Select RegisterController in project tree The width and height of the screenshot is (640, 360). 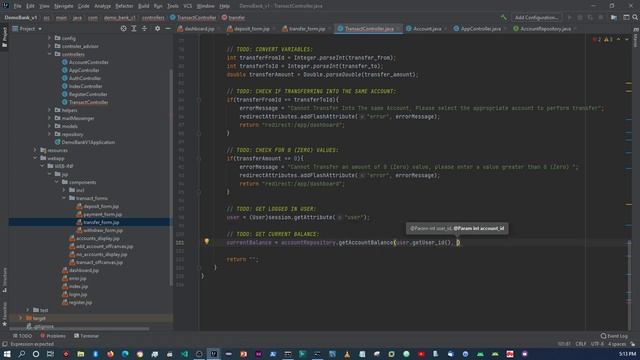pyautogui.click(x=88, y=94)
